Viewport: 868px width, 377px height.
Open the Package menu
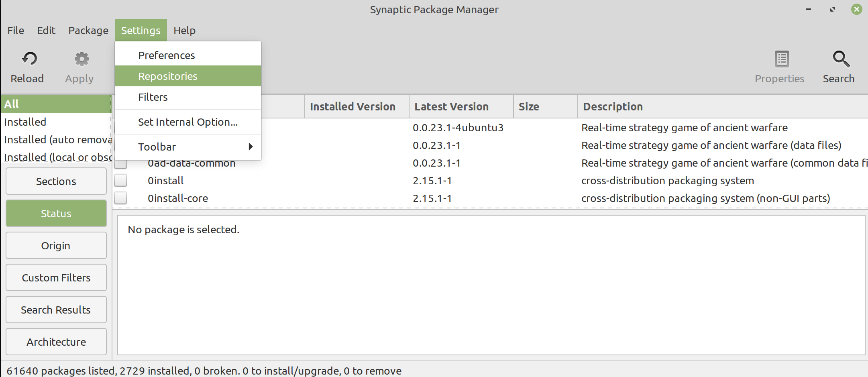(88, 31)
